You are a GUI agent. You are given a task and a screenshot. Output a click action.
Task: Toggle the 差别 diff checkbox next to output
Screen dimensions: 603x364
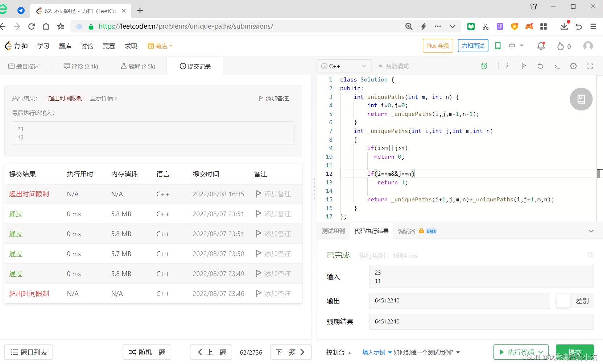pyautogui.click(x=563, y=301)
